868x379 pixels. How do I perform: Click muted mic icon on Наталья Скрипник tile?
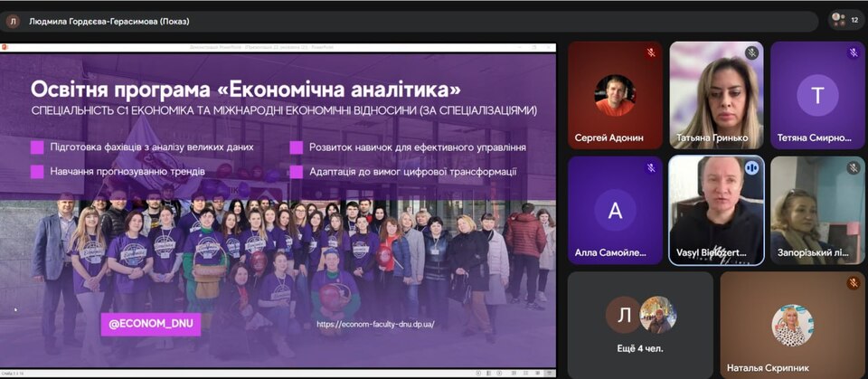click(853, 283)
